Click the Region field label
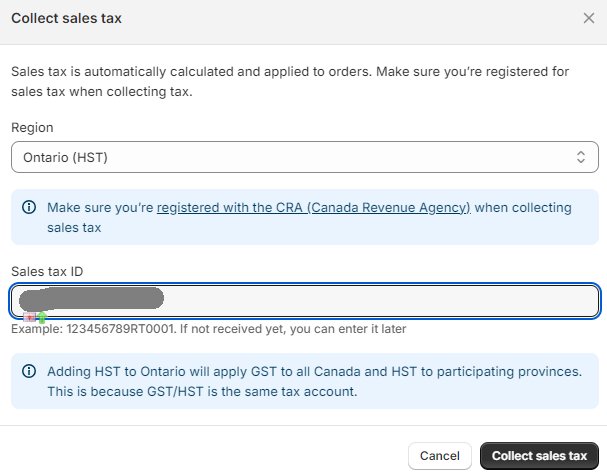607x476 pixels. tap(32, 128)
